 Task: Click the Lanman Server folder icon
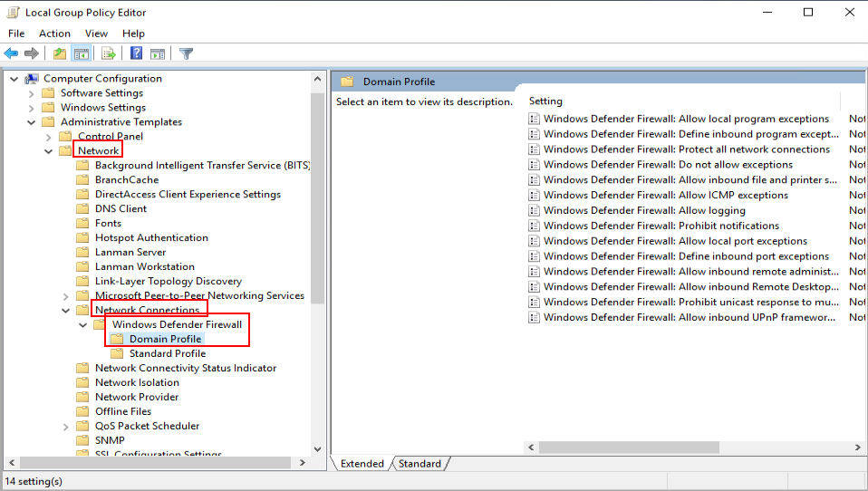82,252
